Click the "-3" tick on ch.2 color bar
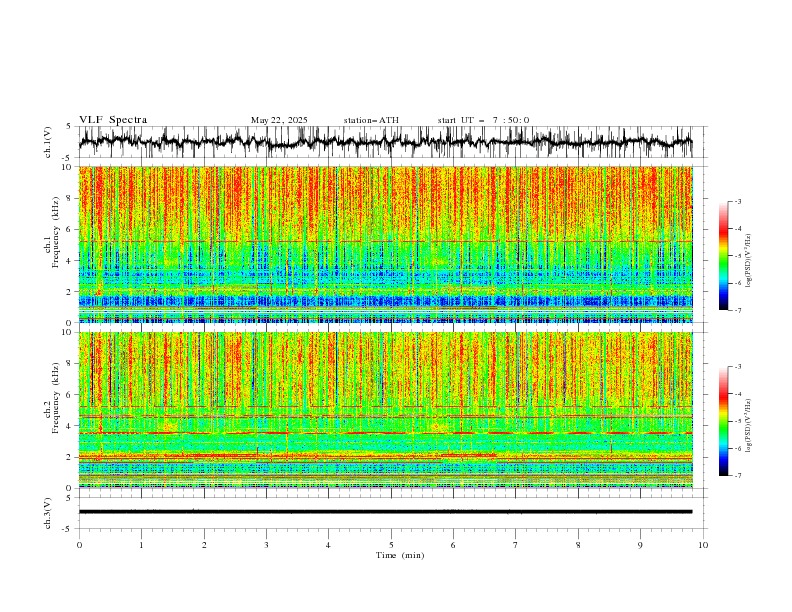The height and width of the screenshot is (612, 792). click(x=738, y=367)
